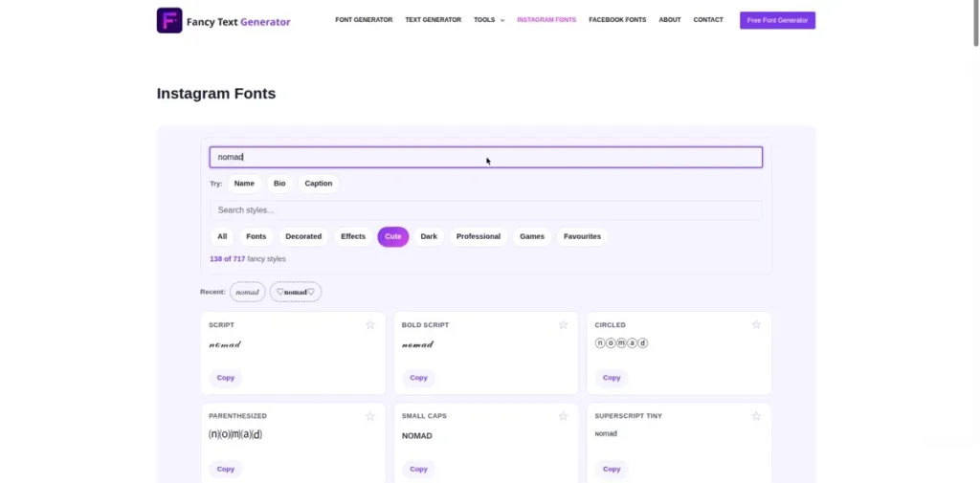Show the Effects category styles

(x=353, y=237)
